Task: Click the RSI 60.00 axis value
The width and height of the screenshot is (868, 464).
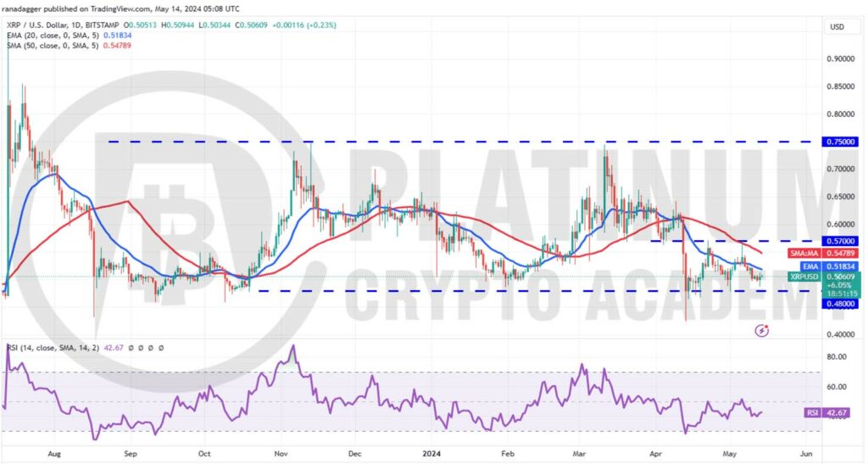Action: coord(836,387)
